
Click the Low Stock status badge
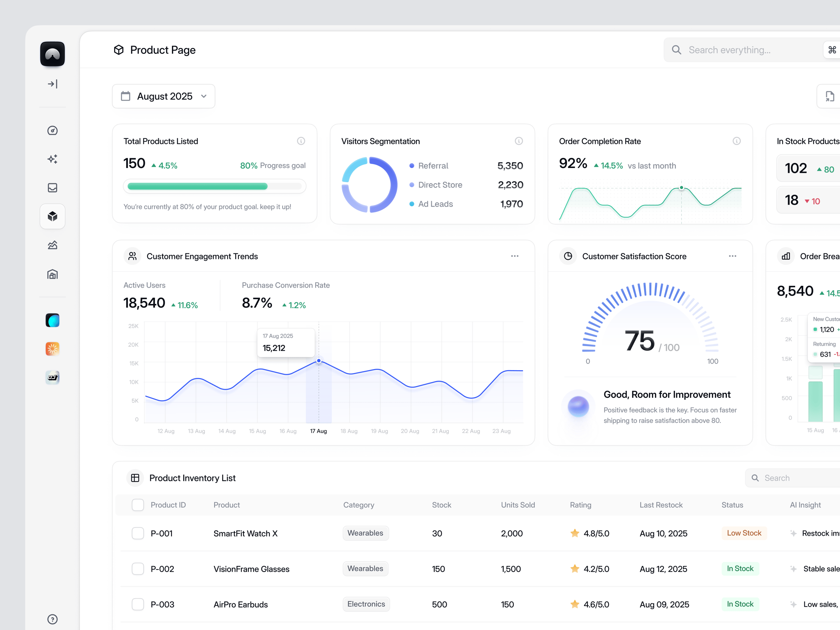[x=744, y=533]
